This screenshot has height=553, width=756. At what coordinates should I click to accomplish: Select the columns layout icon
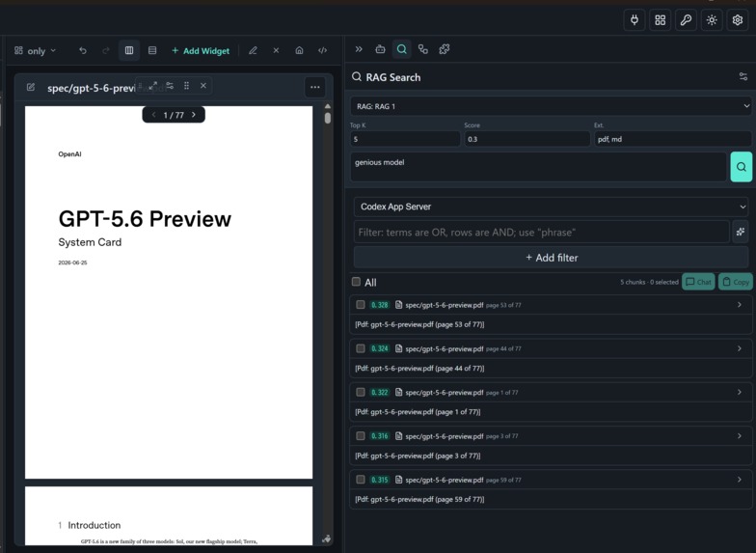pos(129,50)
